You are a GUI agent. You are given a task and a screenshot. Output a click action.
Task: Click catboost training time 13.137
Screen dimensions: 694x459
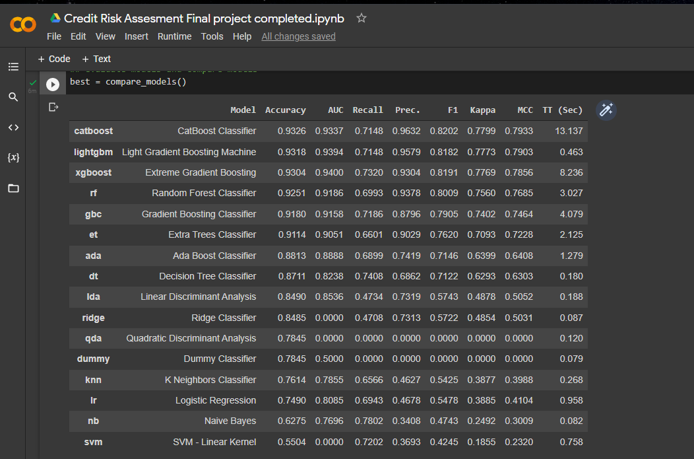(569, 131)
